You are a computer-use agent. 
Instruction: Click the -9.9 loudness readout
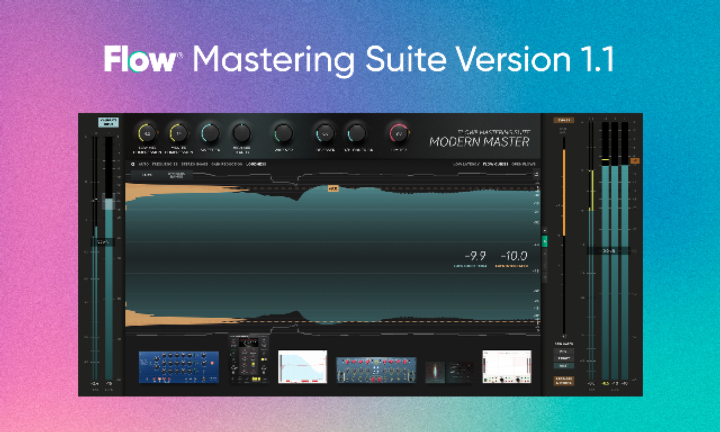pyautogui.click(x=475, y=256)
